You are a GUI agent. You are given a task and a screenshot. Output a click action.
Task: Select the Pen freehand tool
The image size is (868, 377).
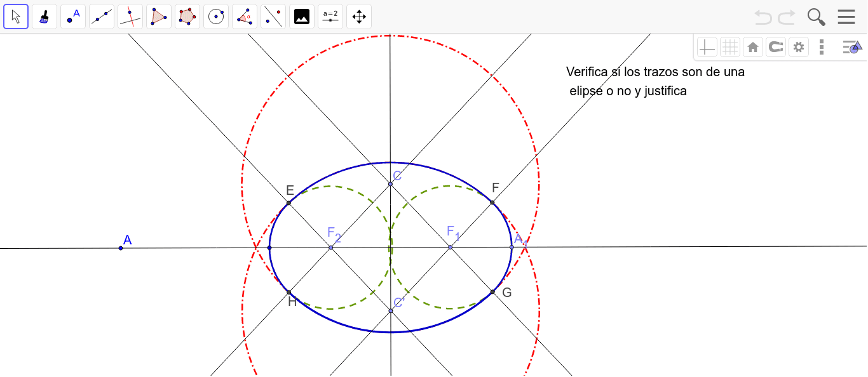pyautogui.click(x=44, y=17)
